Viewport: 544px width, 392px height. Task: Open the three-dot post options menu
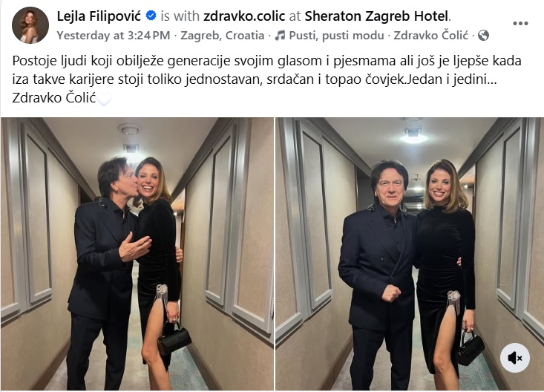520,24
